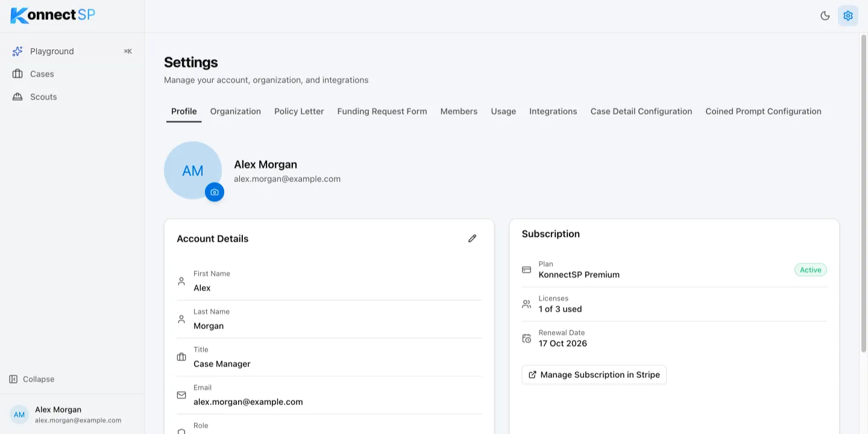Open Scouts from sidebar
This screenshot has width=868, height=434.
tap(72, 97)
